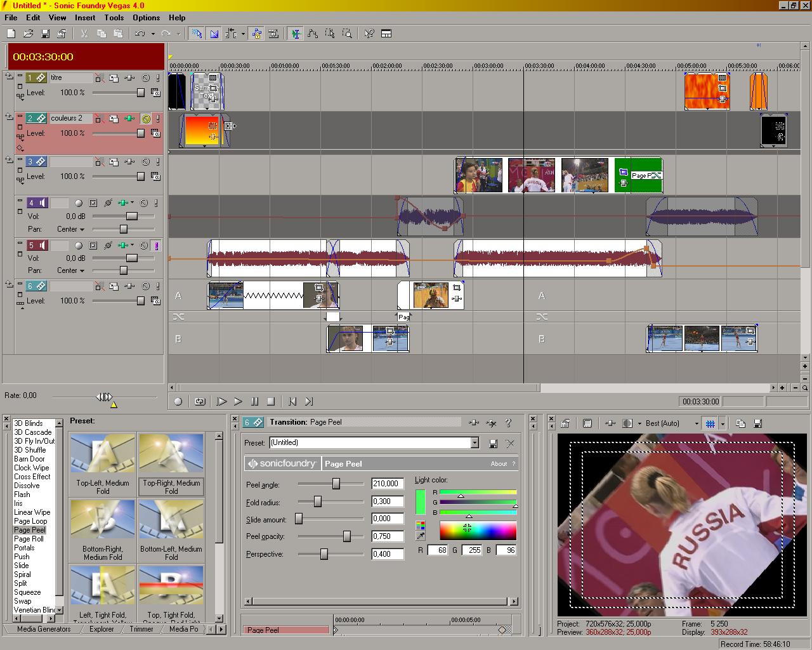The image size is (812, 650).
Task: Pause playback in transport bar
Action: (254, 401)
